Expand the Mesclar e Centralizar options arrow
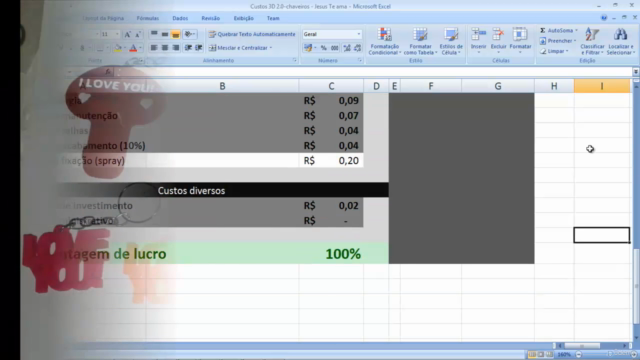 tap(271, 48)
